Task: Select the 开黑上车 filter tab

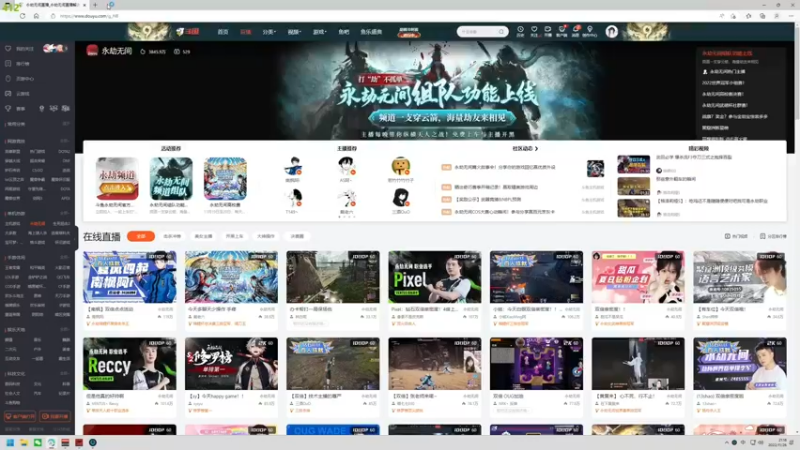Action: click(x=234, y=236)
